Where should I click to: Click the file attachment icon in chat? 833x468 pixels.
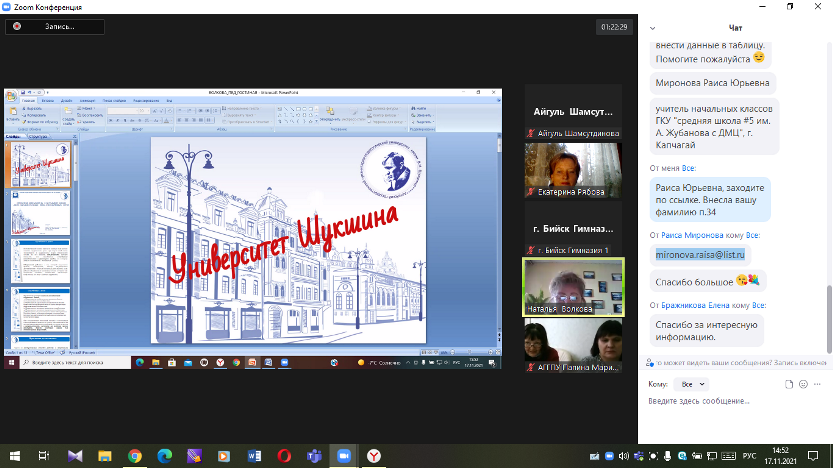click(x=789, y=383)
